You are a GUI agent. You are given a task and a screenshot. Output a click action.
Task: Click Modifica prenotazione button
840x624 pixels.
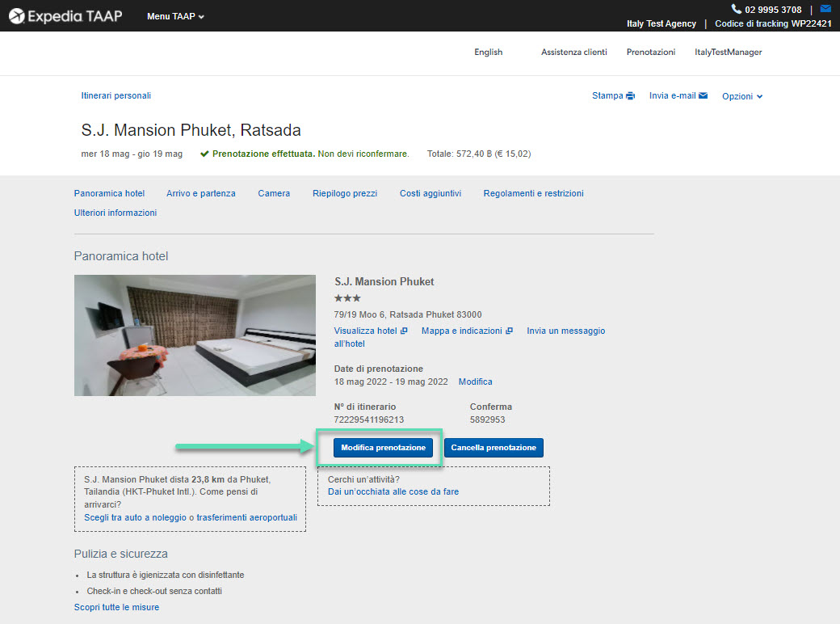tap(383, 448)
